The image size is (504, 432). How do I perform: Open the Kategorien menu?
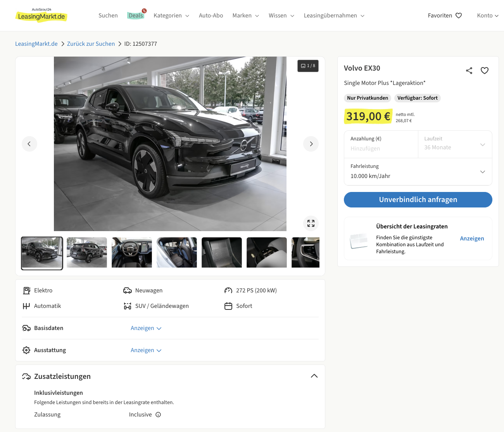(171, 16)
